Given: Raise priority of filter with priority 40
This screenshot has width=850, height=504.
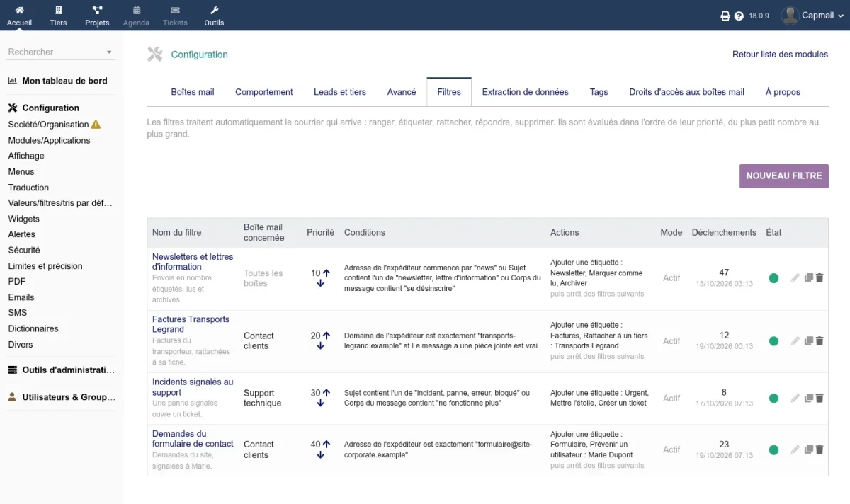Looking at the screenshot, I should 327,445.
